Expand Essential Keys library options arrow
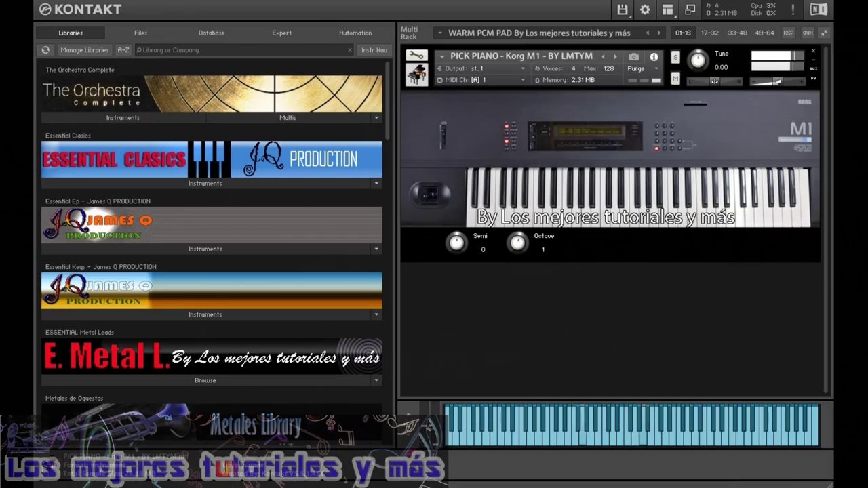The width and height of the screenshot is (868, 488). (376, 315)
